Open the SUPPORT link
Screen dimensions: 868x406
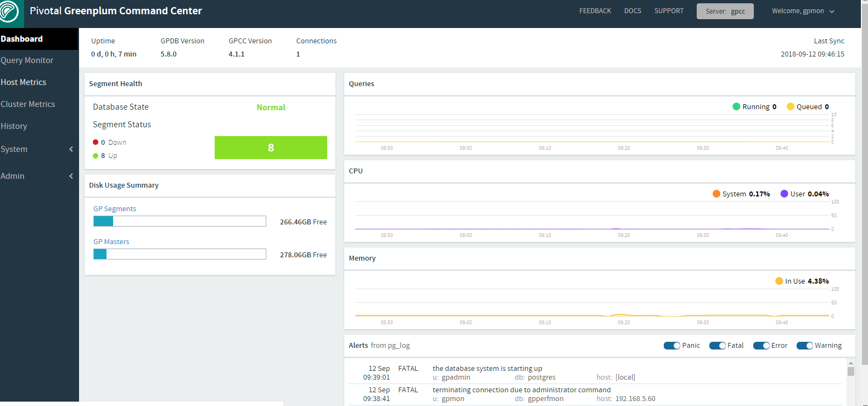[669, 11]
